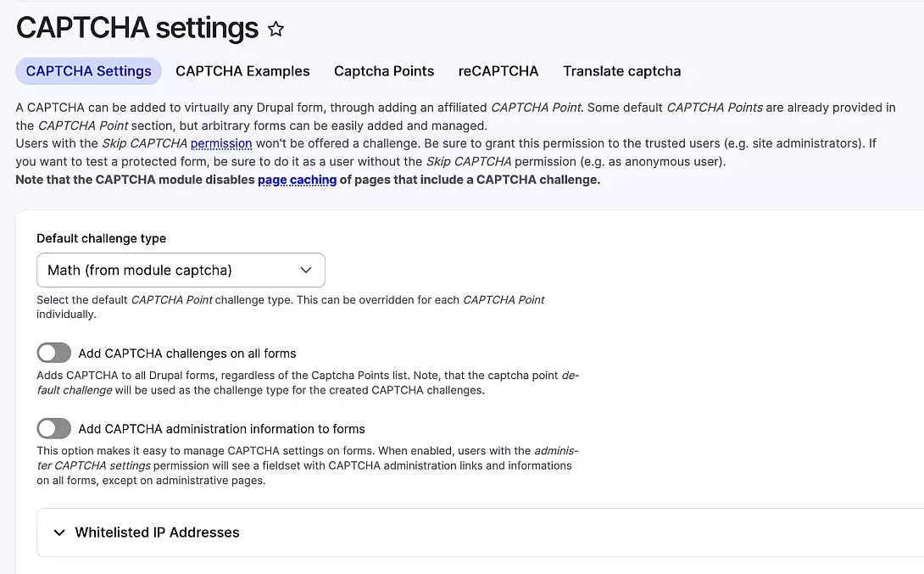Click the chevron arrow in the challenge type selector
924x574 pixels.
point(306,270)
